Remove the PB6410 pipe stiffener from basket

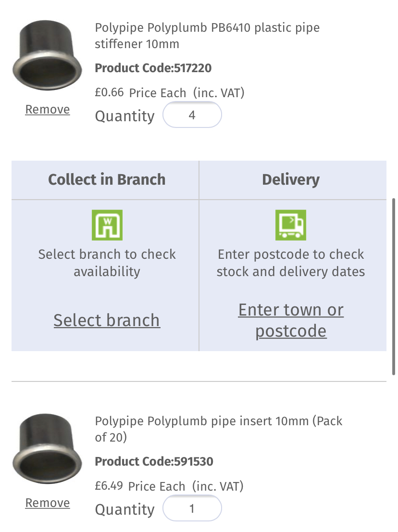pos(48,110)
